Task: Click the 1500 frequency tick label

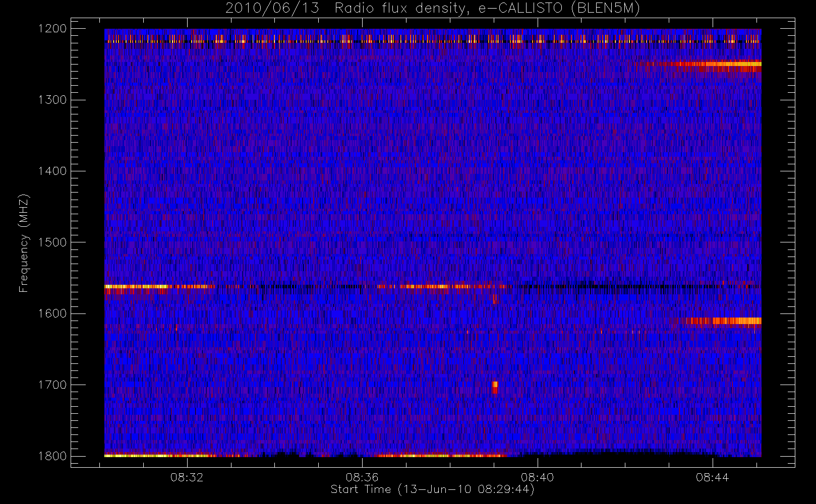Action: tap(52, 242)
